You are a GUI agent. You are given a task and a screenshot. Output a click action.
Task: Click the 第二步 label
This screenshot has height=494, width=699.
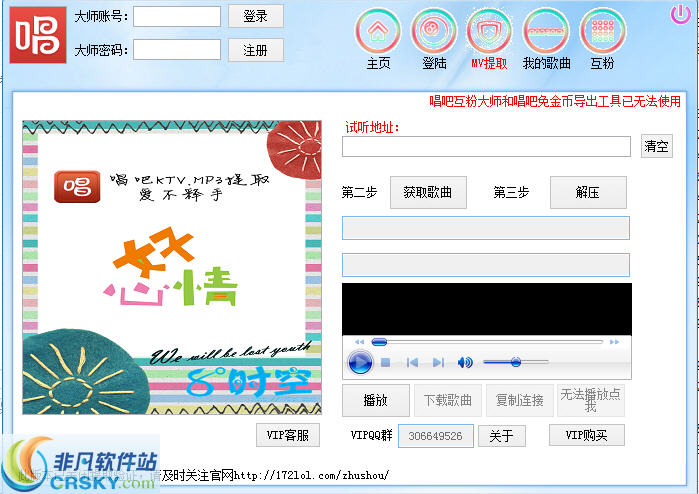pos(359,192)
